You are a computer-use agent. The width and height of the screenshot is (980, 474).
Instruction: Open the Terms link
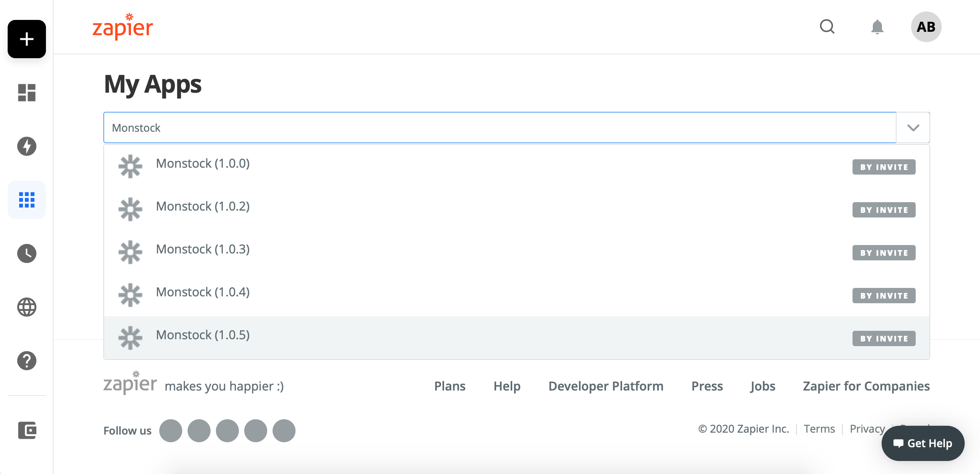(x=819, y=429)
